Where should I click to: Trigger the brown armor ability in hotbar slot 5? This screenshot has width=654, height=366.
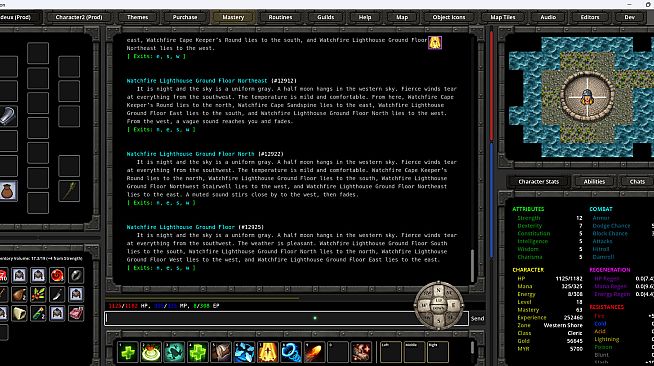coord(221,352)
